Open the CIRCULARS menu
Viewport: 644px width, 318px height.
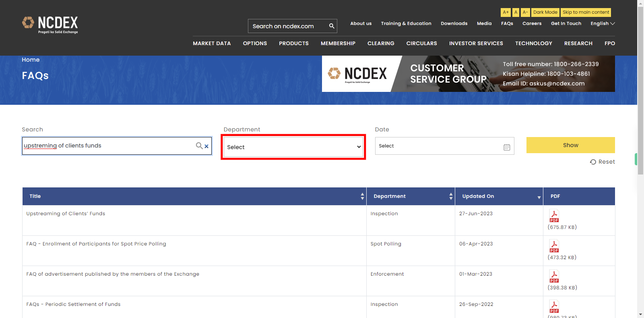421,43
